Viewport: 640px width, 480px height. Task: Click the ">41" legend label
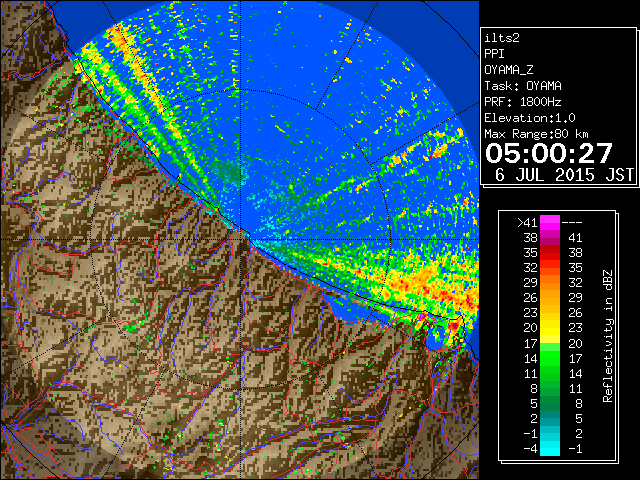527,222
